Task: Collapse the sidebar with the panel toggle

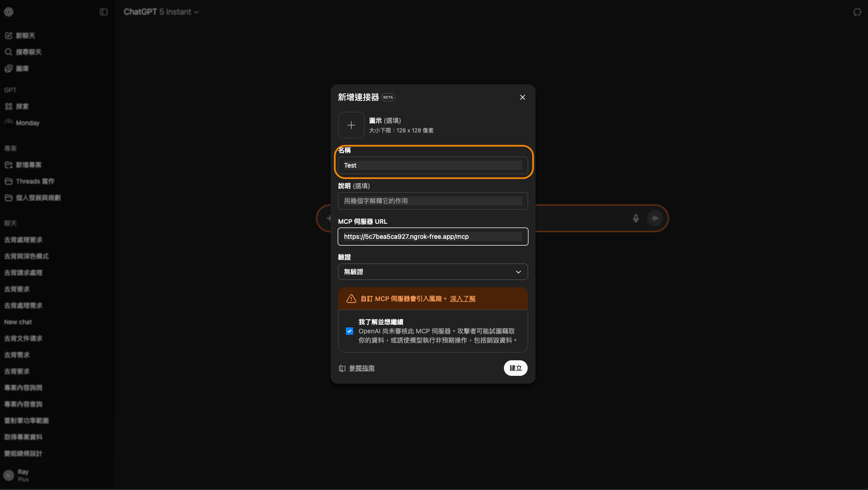Action: point(103,12)
